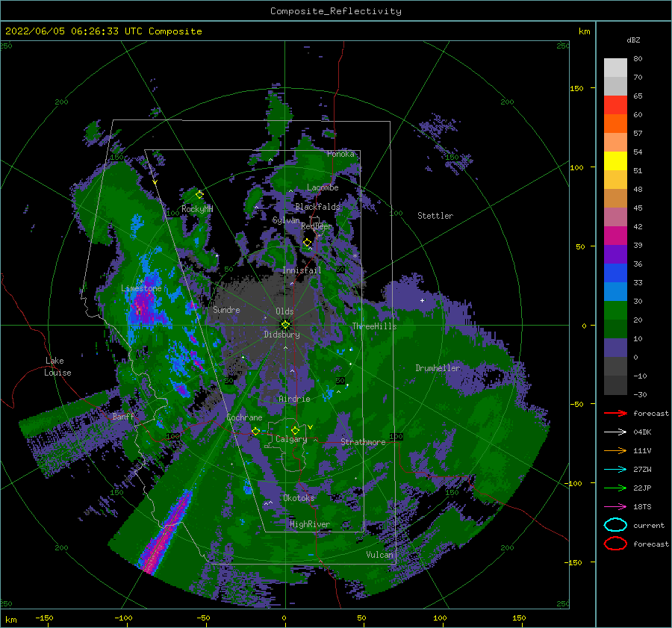This screenshot has width=672, height=628.
Task: Click the Strathmore label
Action: tap(363, 442)
